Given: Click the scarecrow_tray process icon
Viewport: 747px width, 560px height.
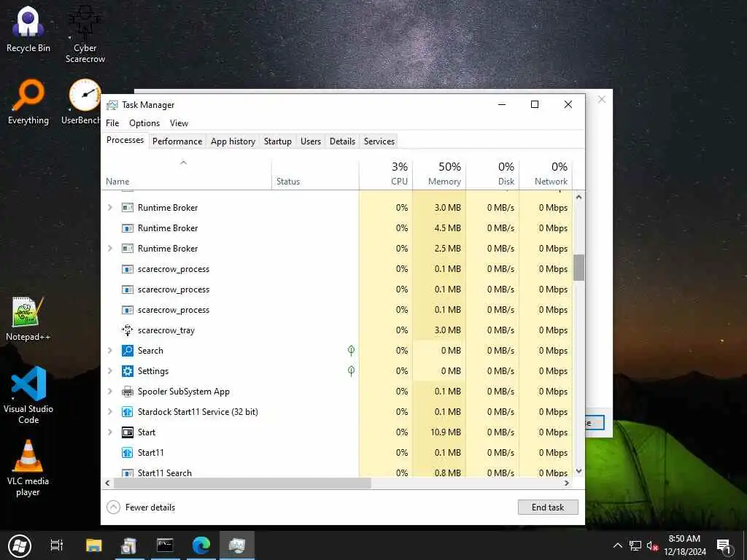Looking at the screenshot, I should point(127,330).
